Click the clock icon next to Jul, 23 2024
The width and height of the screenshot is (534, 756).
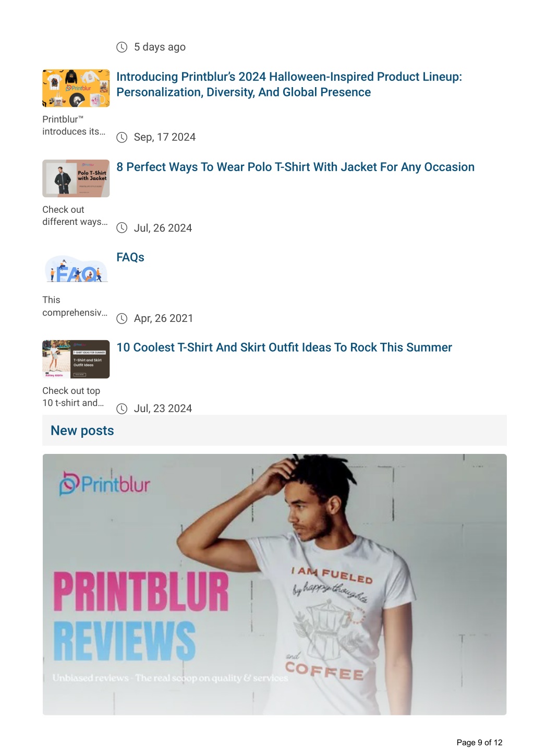pos(122,409)
